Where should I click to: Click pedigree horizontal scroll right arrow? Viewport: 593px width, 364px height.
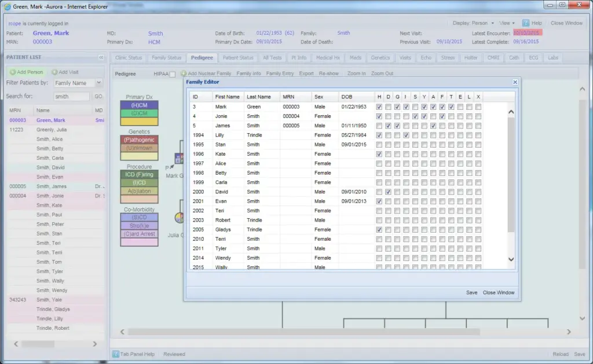click(569, 332)
